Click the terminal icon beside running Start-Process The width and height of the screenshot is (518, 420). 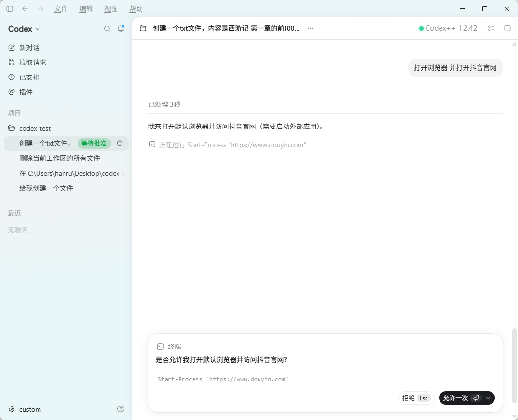(x=152, y=145)
